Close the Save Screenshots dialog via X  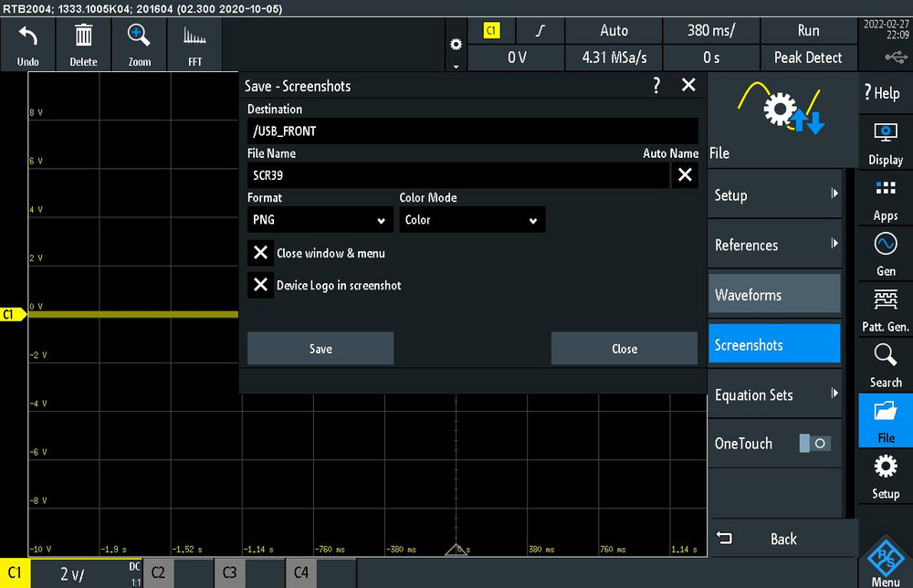tap(688, 85)
